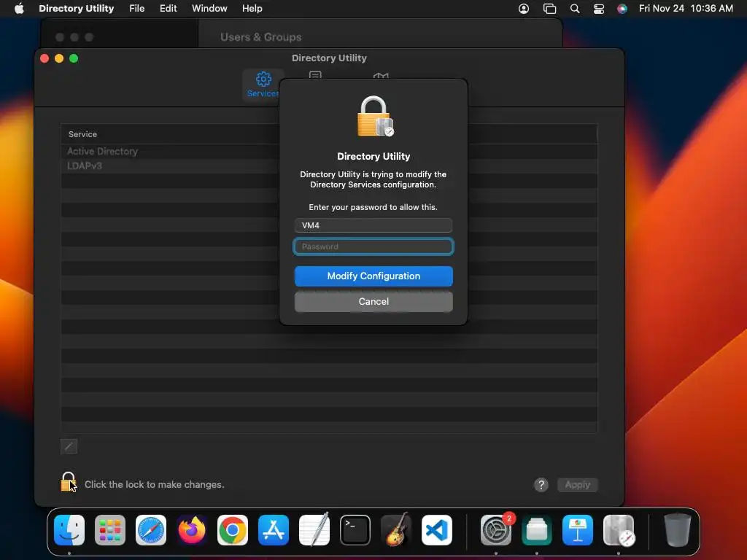
Task: Click the user account menu bar icon
Action: pos(524,9)
